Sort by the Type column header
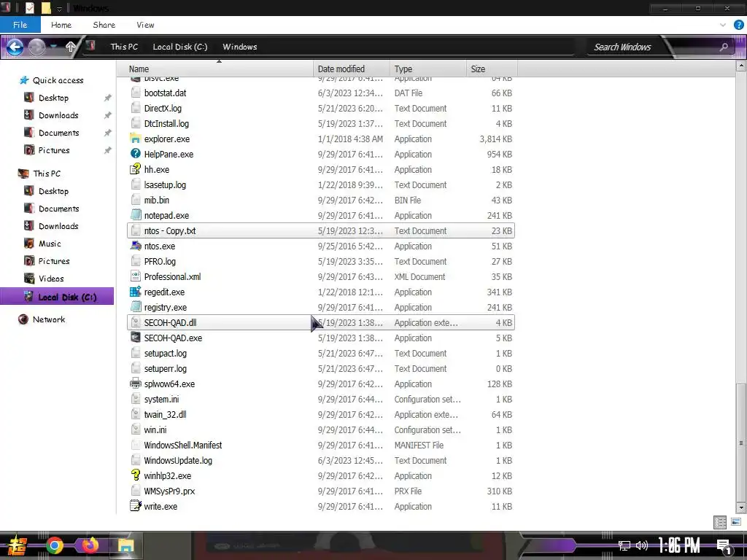This screenshot has height=560, width=747. pos(427,69)
